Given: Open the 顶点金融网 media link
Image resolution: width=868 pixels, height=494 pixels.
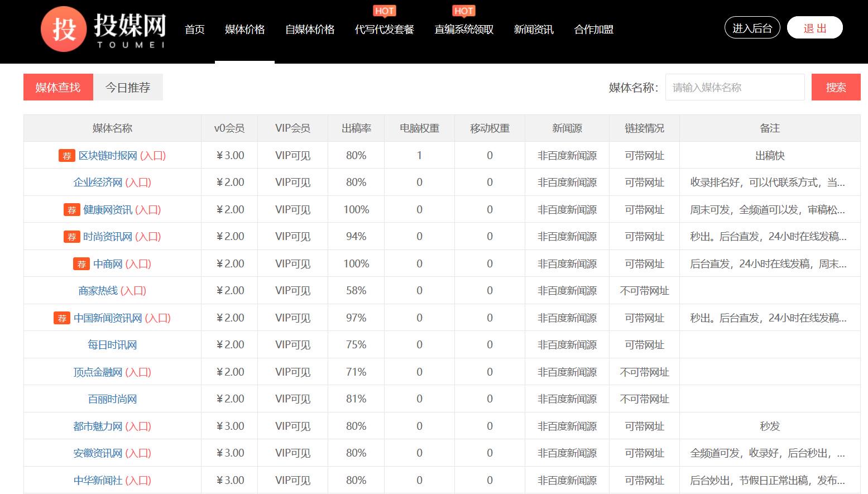Looking at the screenshot, I should pos(98,372).
